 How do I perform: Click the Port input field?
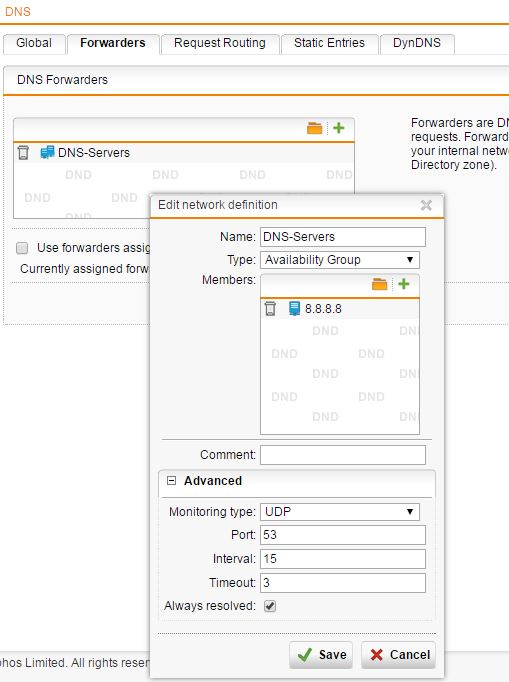[x=343, y=535]
